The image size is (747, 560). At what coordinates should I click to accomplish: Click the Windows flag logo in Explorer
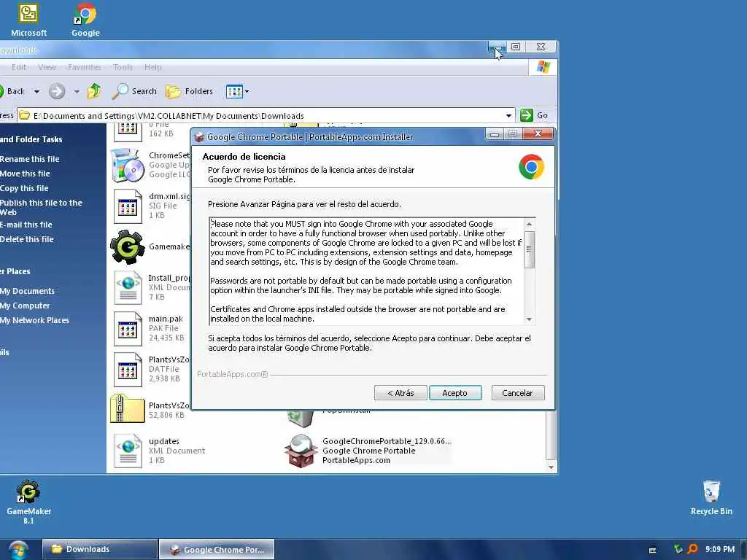(543, 66)
